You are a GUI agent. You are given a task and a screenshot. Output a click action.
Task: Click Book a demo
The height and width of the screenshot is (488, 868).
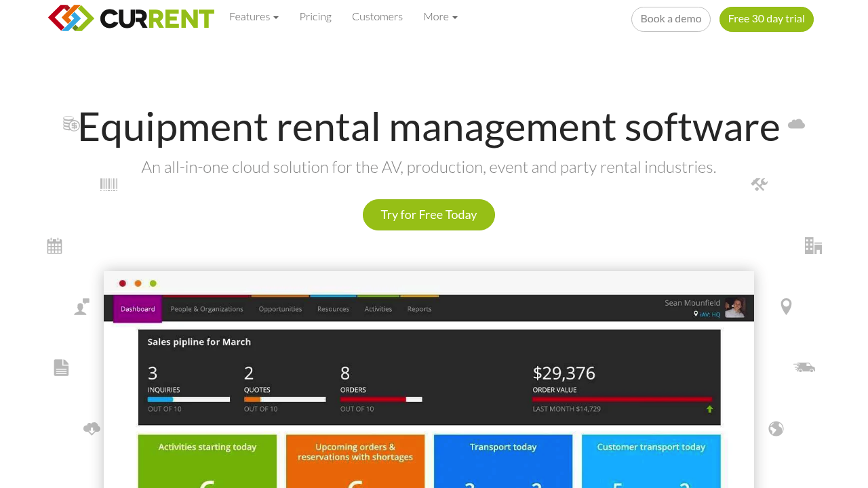[x=671, y=19]
